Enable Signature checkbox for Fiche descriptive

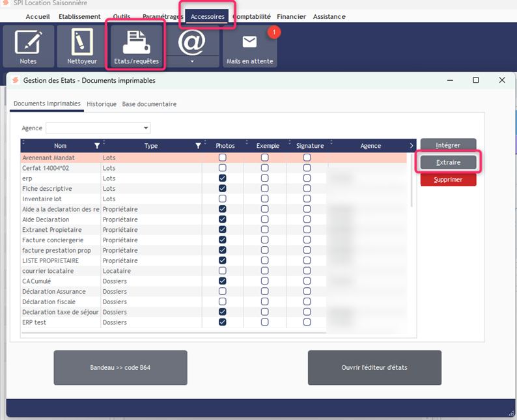pos(307,189)
